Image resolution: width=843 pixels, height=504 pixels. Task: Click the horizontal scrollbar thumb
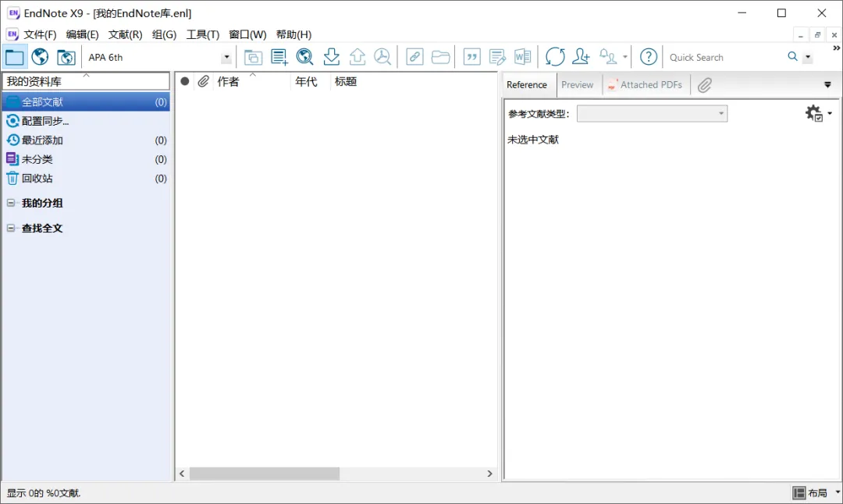tap(265, 474)
